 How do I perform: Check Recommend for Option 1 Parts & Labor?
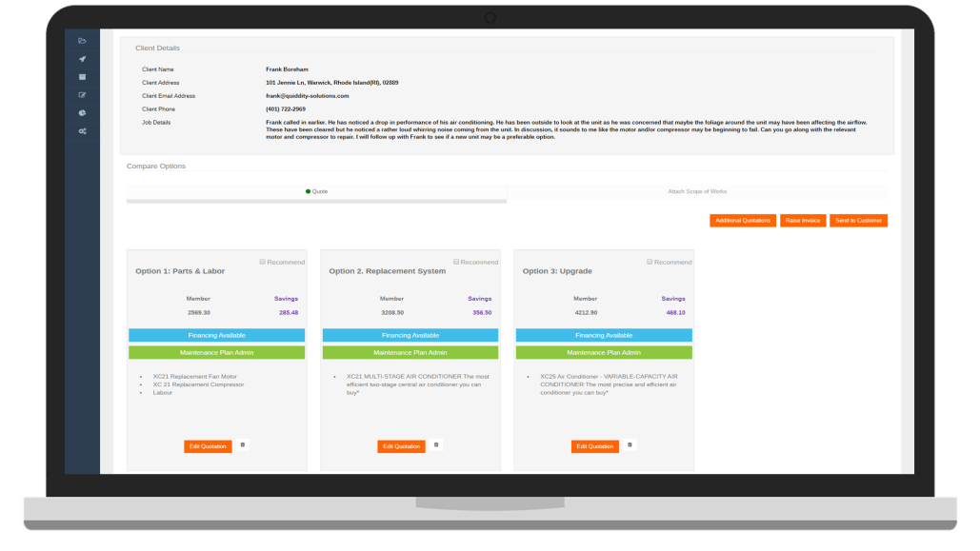click(x=263, y=262)
